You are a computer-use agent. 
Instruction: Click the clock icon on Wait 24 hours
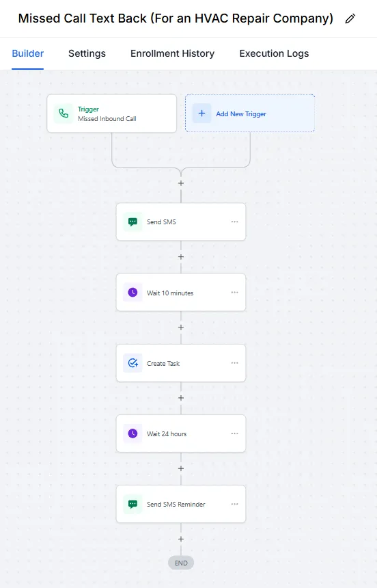click(132, 433)
